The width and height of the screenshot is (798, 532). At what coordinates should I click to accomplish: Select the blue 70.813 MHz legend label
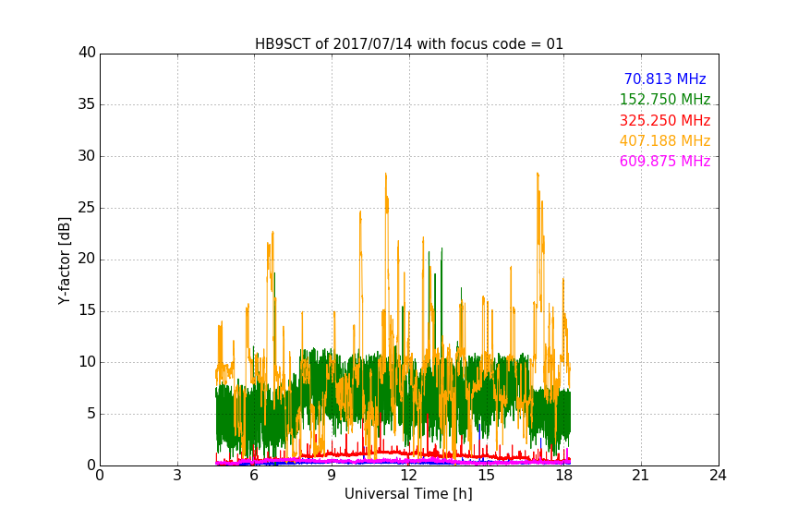(665, 79)
